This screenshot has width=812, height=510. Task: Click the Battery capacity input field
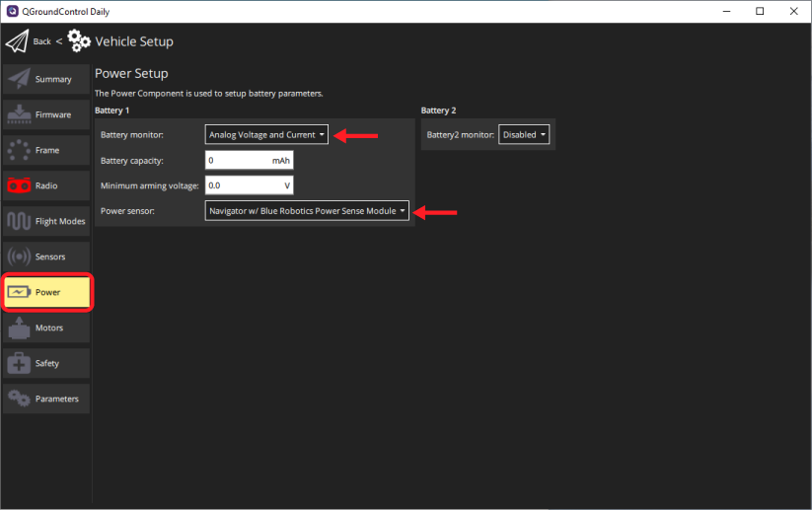pyautogui.click(x=239, y=160)
